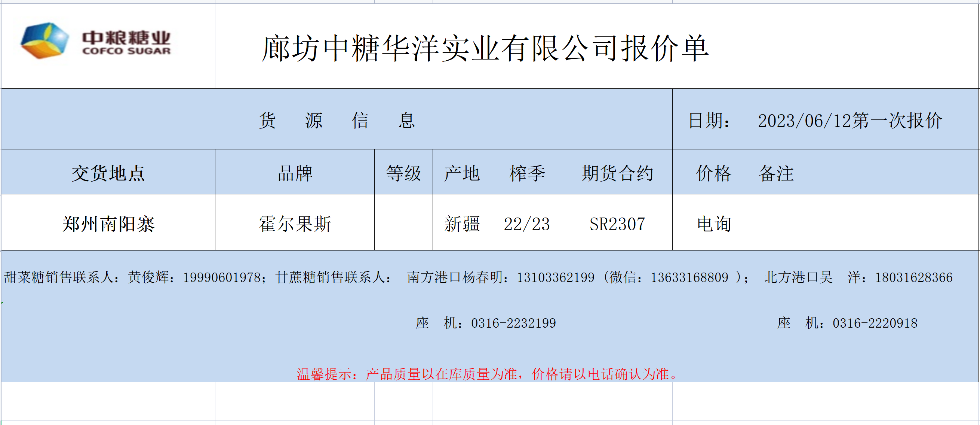Image resolution: width=980 pixels, height=425 pixels.
Task: Select the 价格 column header
Action: click(x=713, y=173)
